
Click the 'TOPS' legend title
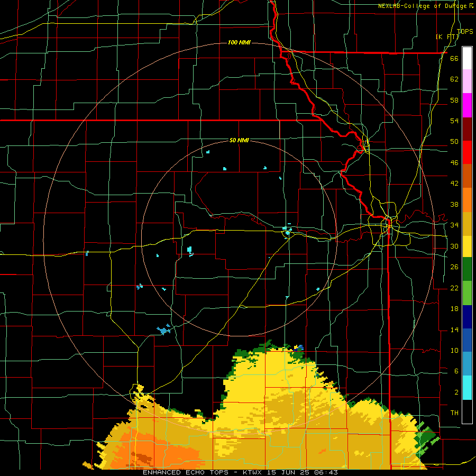pyautogui.click(x=465, y=31)
